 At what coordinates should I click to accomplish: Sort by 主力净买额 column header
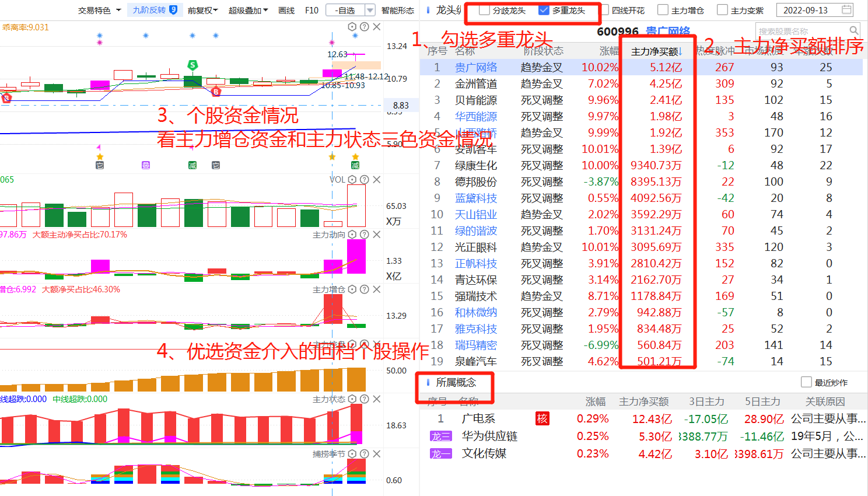pyautogui.click(x=657, y=51)
